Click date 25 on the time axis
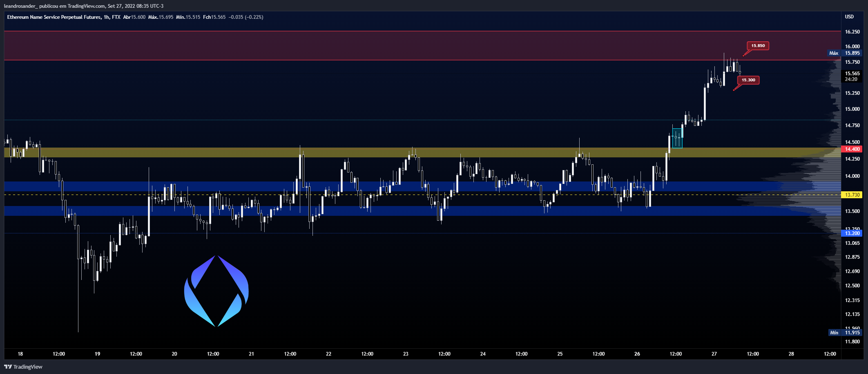Viewport: 868px width, 374px height. (x=560, y=354)
